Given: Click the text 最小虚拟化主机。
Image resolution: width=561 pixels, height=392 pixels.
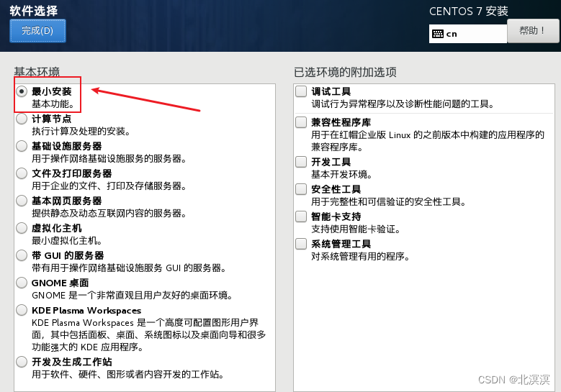Looking at the screenshot, I should (67, 240).
